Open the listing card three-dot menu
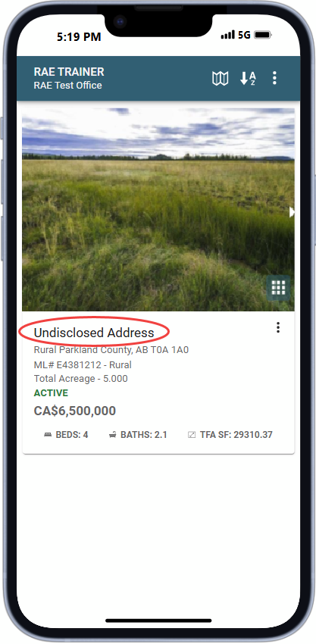Image resolution: width=316 pixels, height=644 pixels. tap(278, 327)
